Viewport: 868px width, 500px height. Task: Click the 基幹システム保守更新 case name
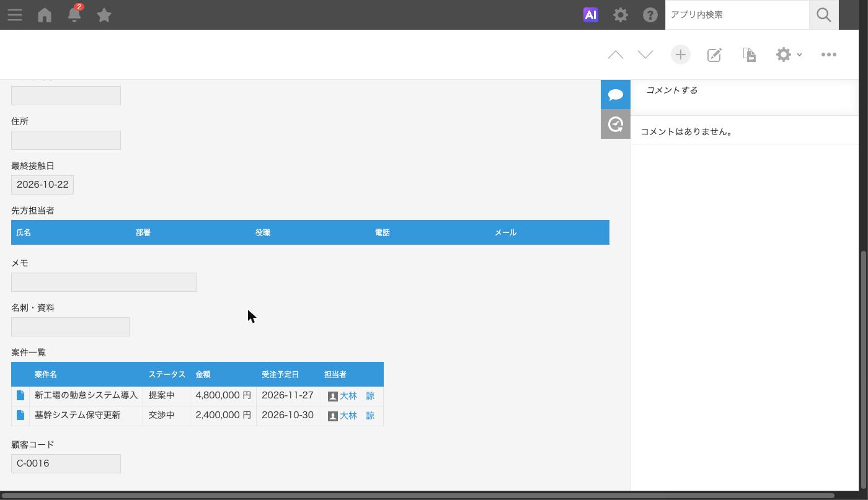click(77, 415)
